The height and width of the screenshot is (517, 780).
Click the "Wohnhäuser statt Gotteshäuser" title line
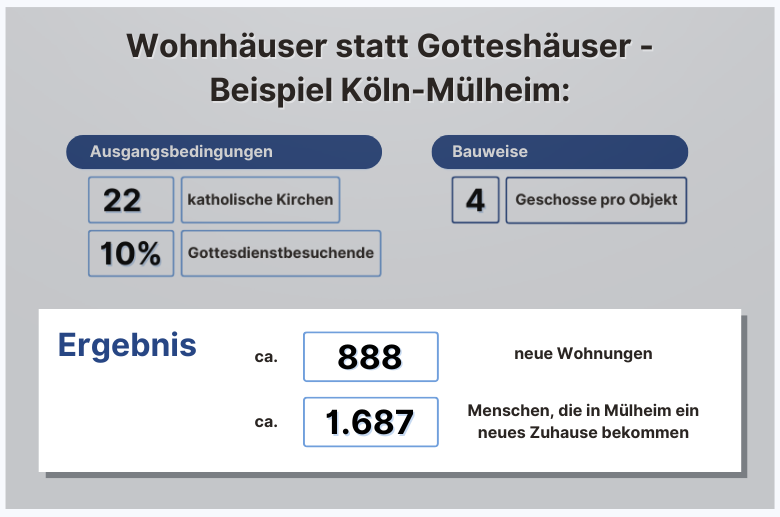click(390, 46)
